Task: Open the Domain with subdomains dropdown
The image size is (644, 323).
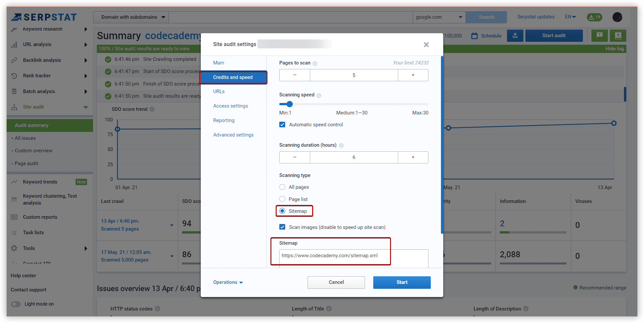Action: [131, 17]
